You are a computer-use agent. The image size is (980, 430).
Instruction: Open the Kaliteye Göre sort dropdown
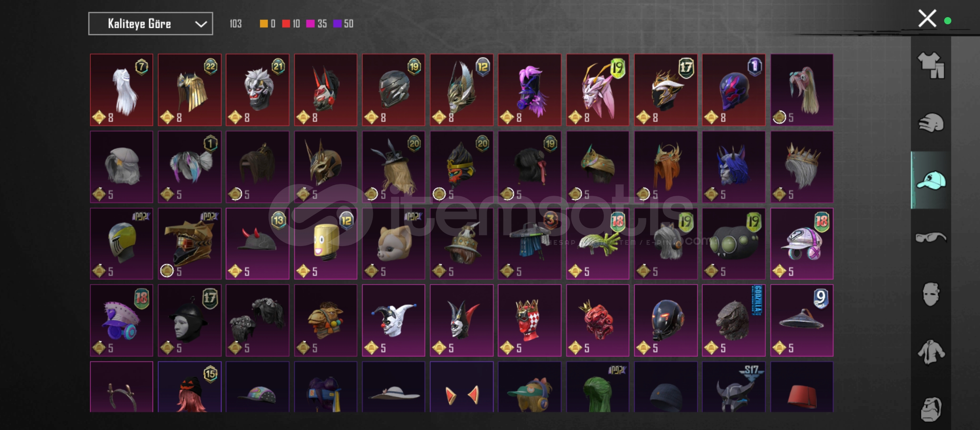(x=151, y=24)
